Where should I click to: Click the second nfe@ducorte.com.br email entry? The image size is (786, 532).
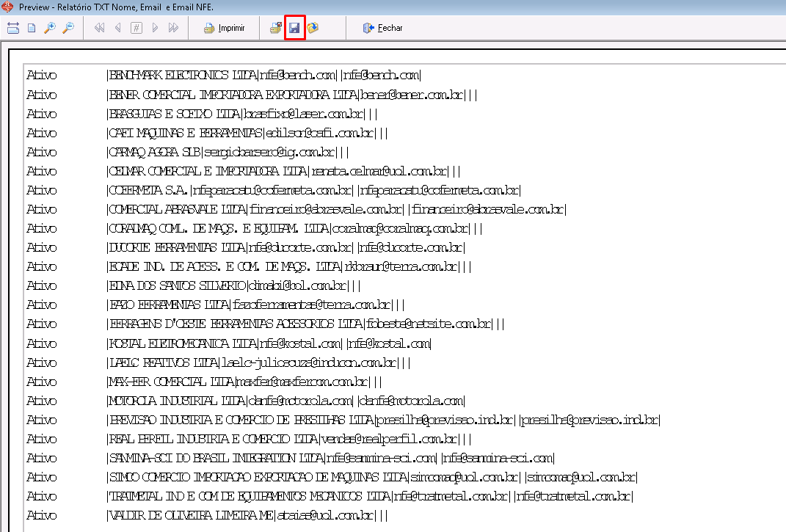pyautogui.click(x=411, y=247)
